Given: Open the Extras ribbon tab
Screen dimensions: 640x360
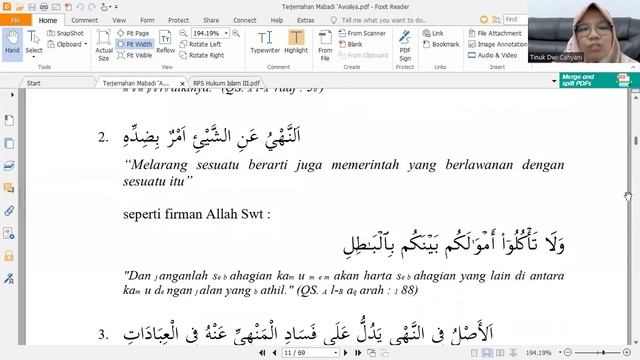Looking at the screenshot, I should coord(305,20).
